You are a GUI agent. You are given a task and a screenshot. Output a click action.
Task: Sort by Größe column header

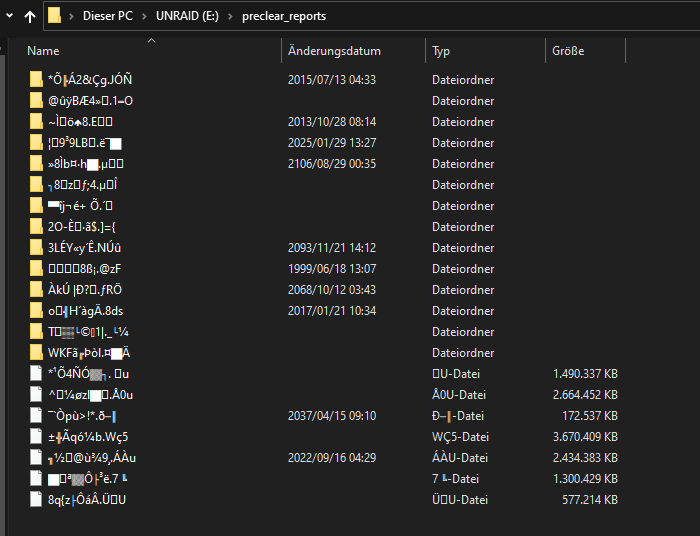568,51
